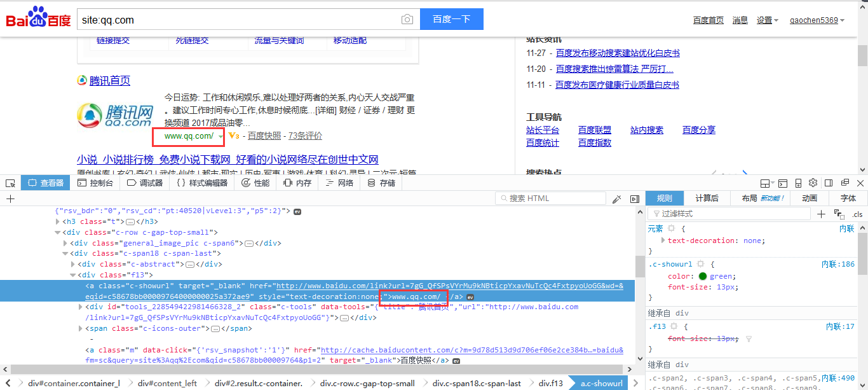This screenshot has height=390, width=868.
Task: Toggle the sidebar pane collapse icon
Action: click(634, 199)
